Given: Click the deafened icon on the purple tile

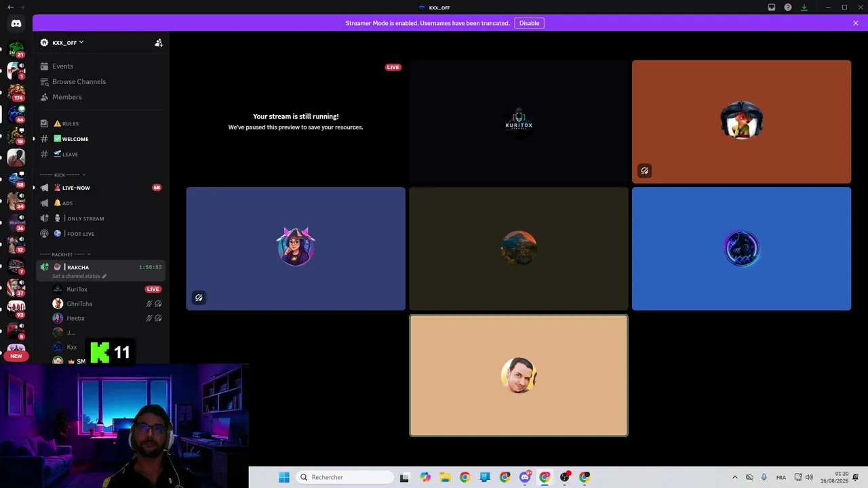Looking at the screenshot, I should 199,298.
